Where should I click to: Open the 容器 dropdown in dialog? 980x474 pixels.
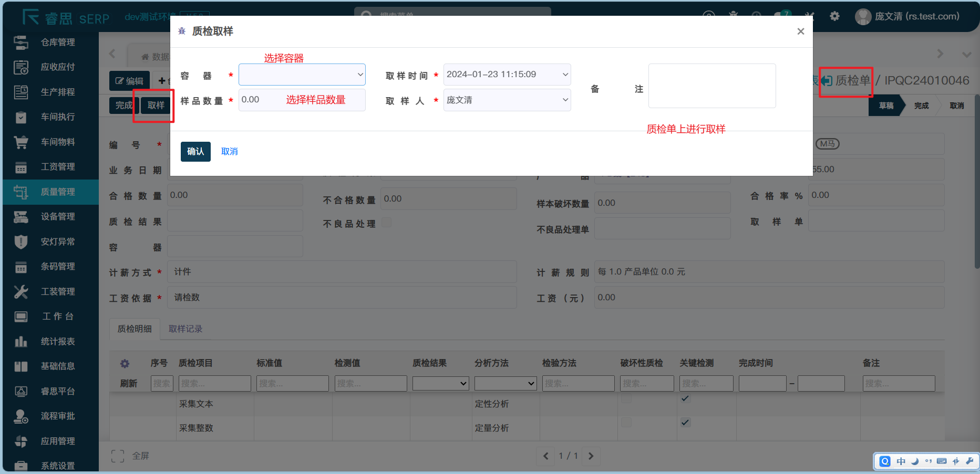tap(302, 75)
